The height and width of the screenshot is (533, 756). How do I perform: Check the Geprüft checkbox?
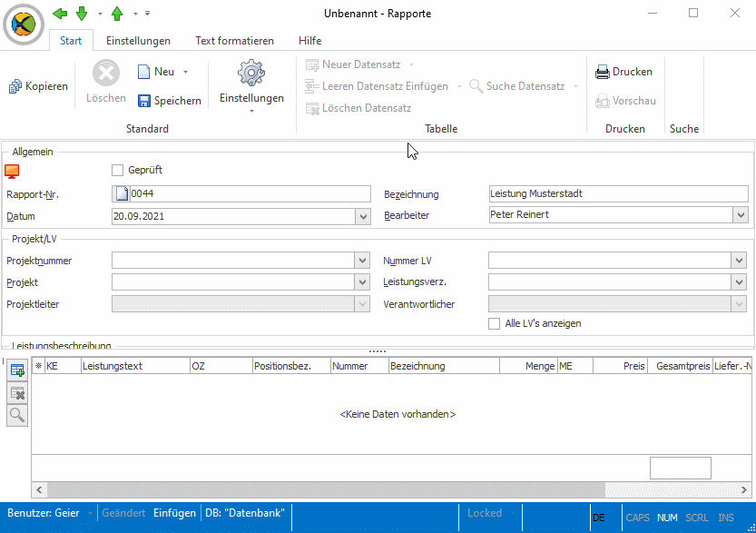click(x=117, y=170)
